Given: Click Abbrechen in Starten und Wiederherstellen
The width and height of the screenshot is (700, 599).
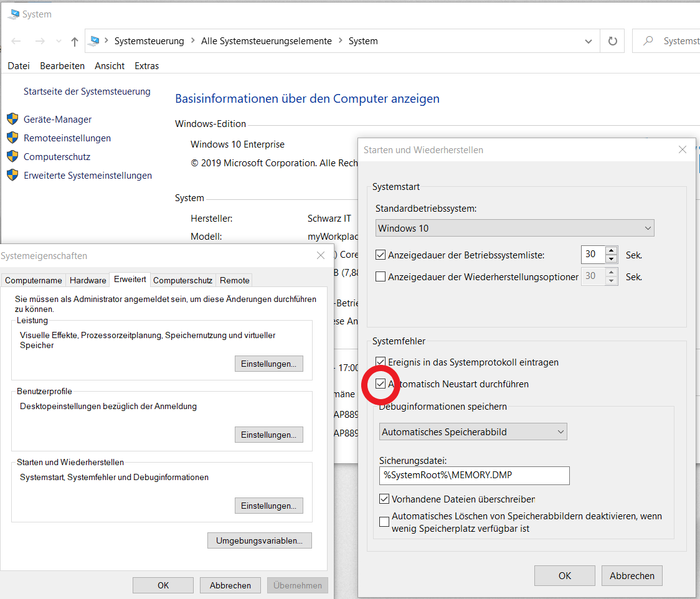Looking at the screenshot, I should point(632,576).
